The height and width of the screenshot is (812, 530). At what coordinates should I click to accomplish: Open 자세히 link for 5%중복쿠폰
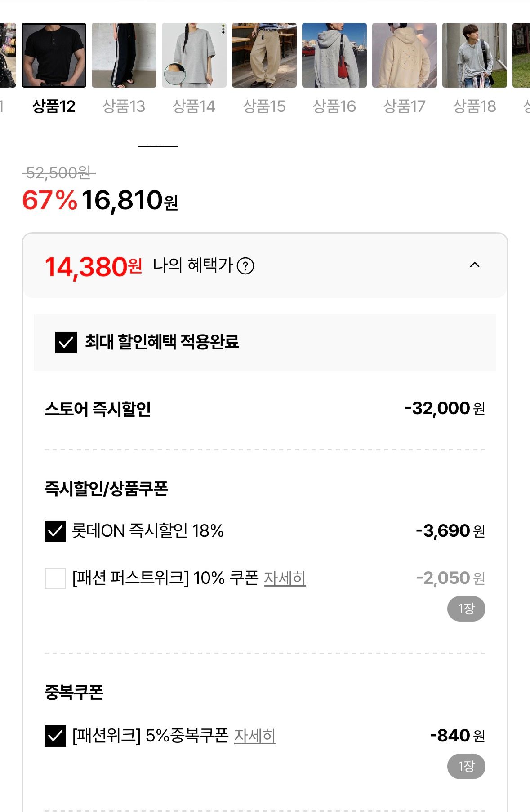[x=255, y=736]
